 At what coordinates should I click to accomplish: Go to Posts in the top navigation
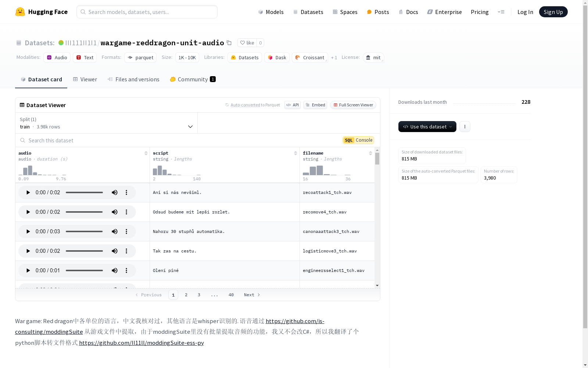(378, 12)
